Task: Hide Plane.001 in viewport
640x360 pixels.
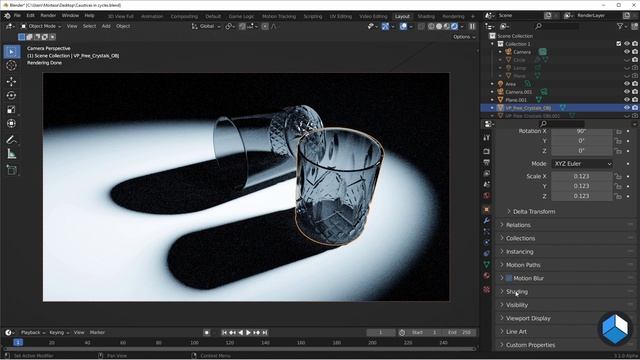Action: coord(627,100)
